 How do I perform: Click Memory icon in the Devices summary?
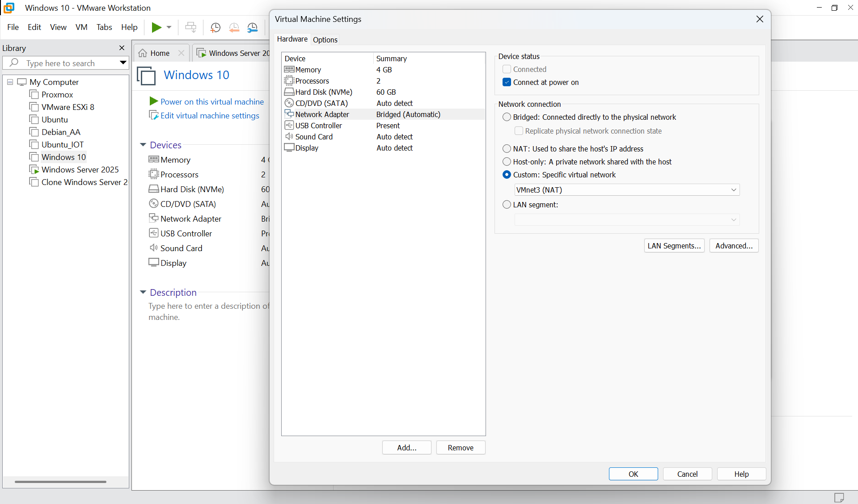(154, 160)
